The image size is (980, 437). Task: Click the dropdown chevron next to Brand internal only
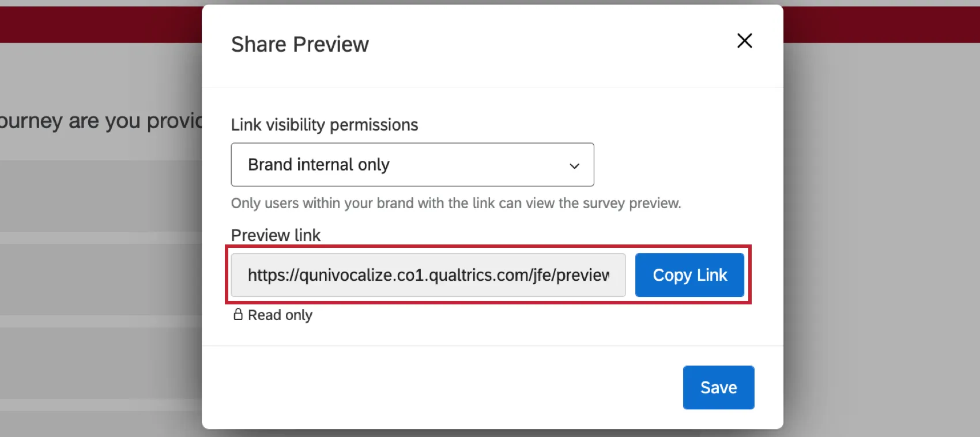[574, 165]
